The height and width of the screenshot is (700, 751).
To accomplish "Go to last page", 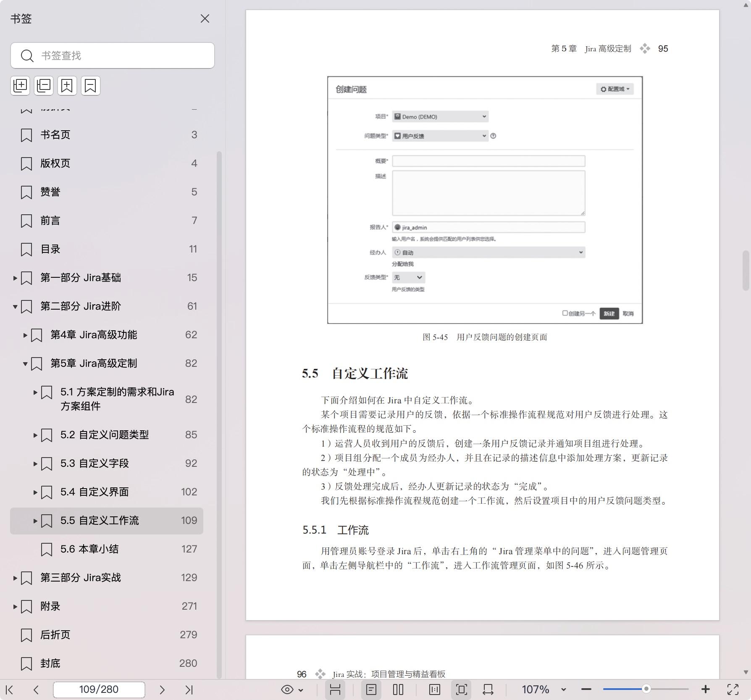I will click(x=189, y=689).
